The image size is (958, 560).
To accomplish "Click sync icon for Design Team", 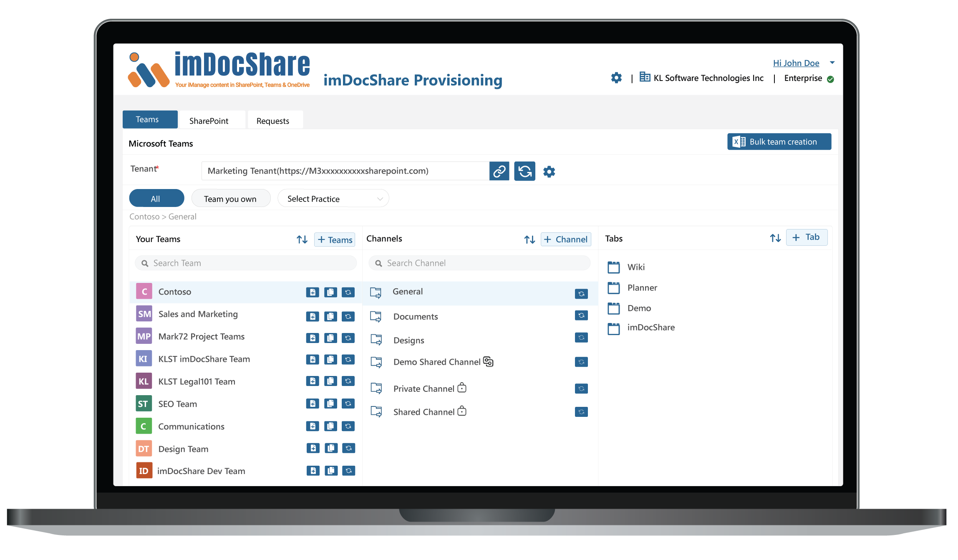I will pyautogui.click(x=349, y=448).
